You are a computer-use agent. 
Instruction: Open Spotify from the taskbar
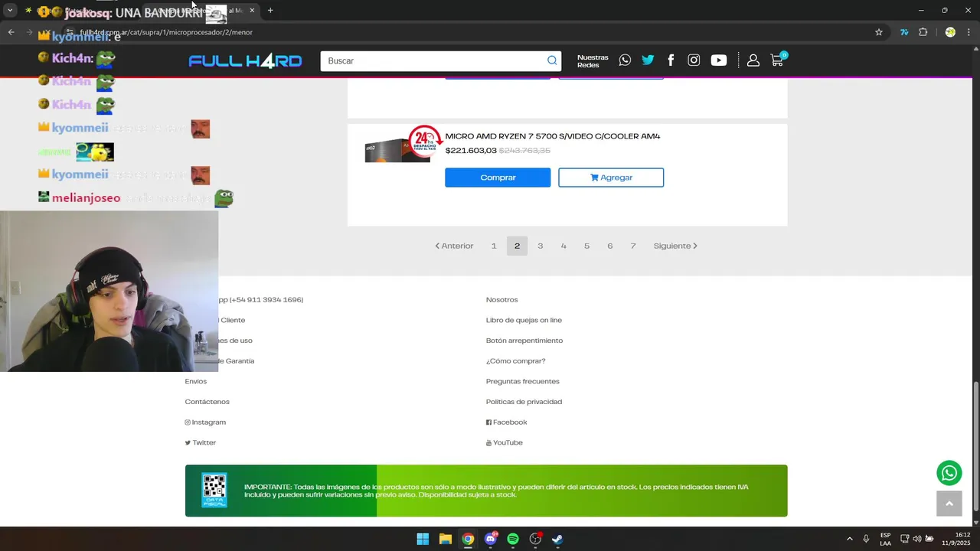point(513,539)
